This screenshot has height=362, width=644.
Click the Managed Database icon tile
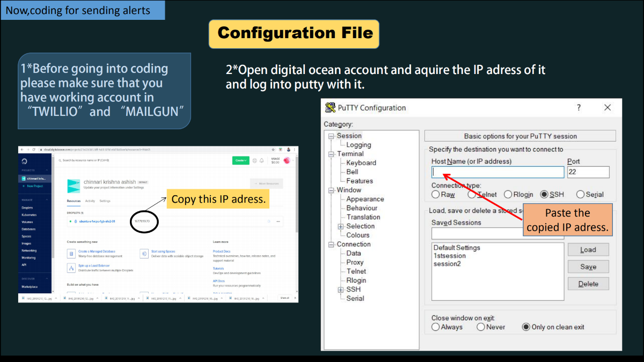71,253
